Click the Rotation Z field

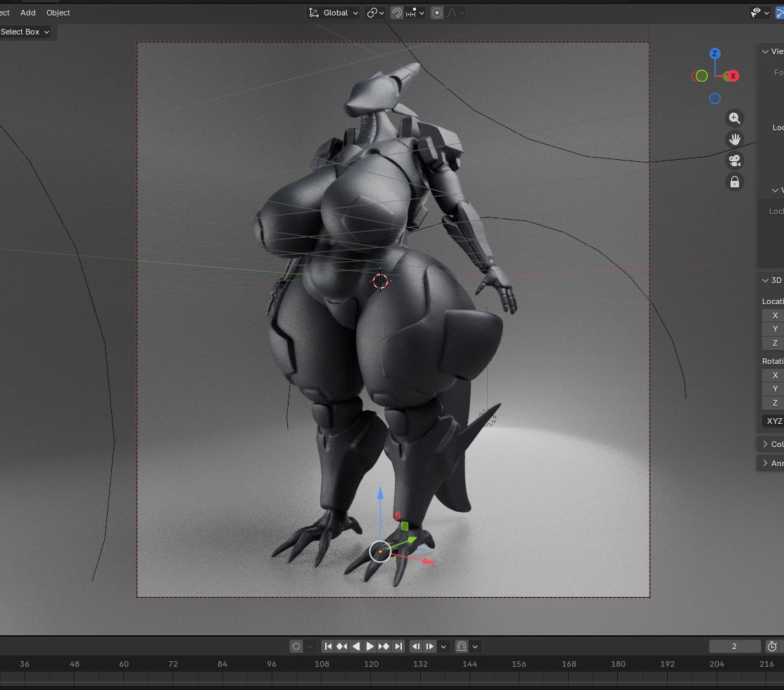pos(773,403)
